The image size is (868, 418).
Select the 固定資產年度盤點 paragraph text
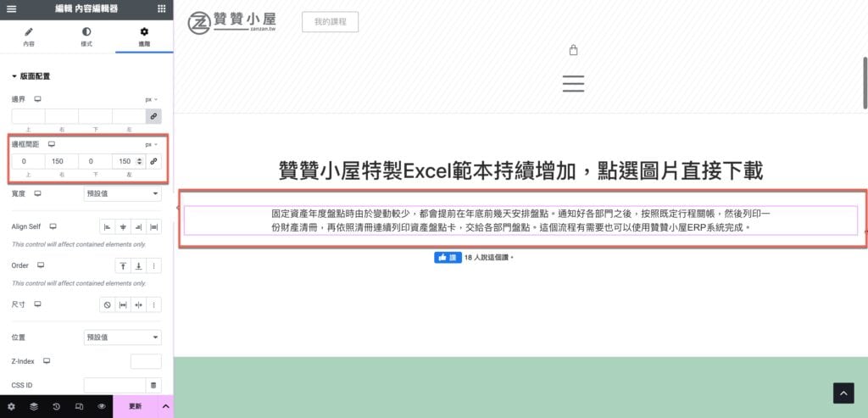tap(521, 220)
